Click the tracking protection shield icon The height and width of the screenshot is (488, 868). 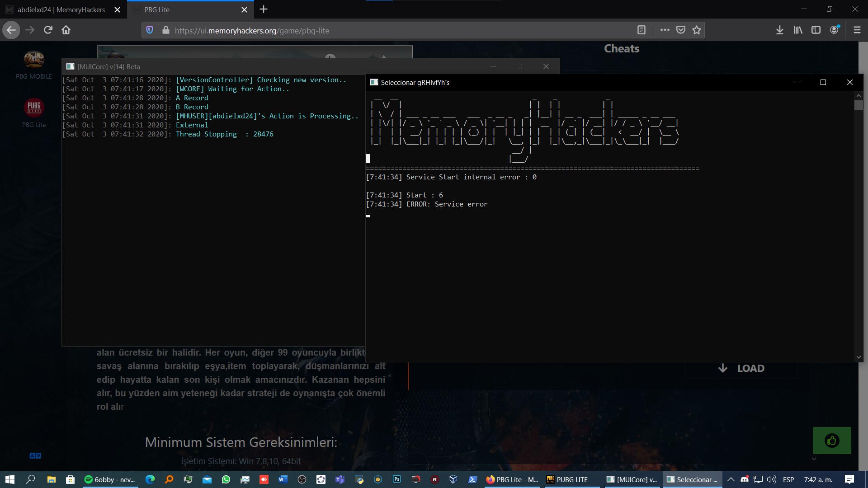150,30
